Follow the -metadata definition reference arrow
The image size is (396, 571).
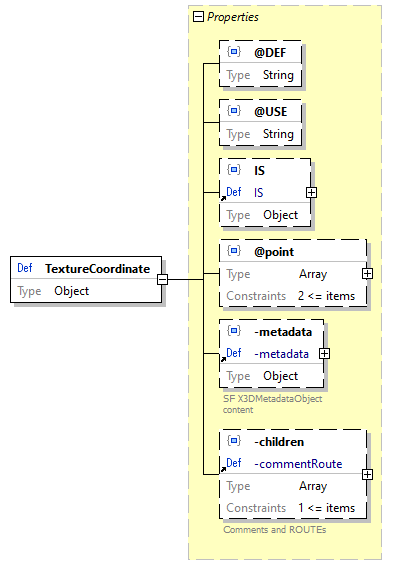pos(223,359)
